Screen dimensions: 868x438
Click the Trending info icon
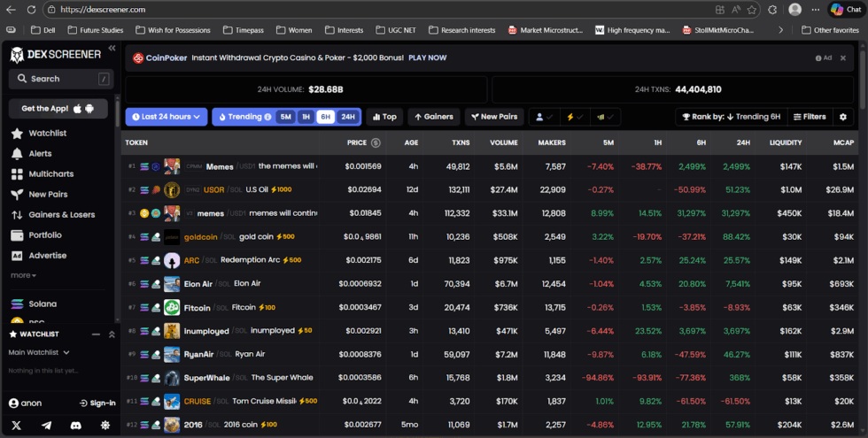click(267, 117)
